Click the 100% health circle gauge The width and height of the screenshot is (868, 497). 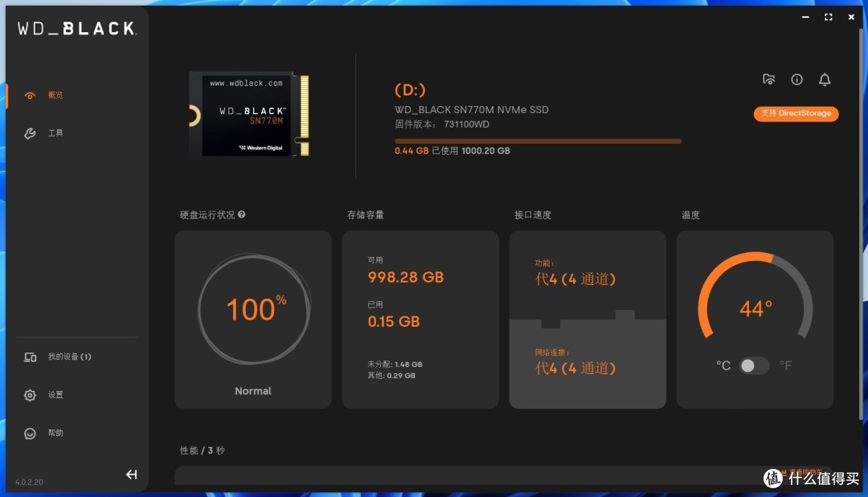253,308
